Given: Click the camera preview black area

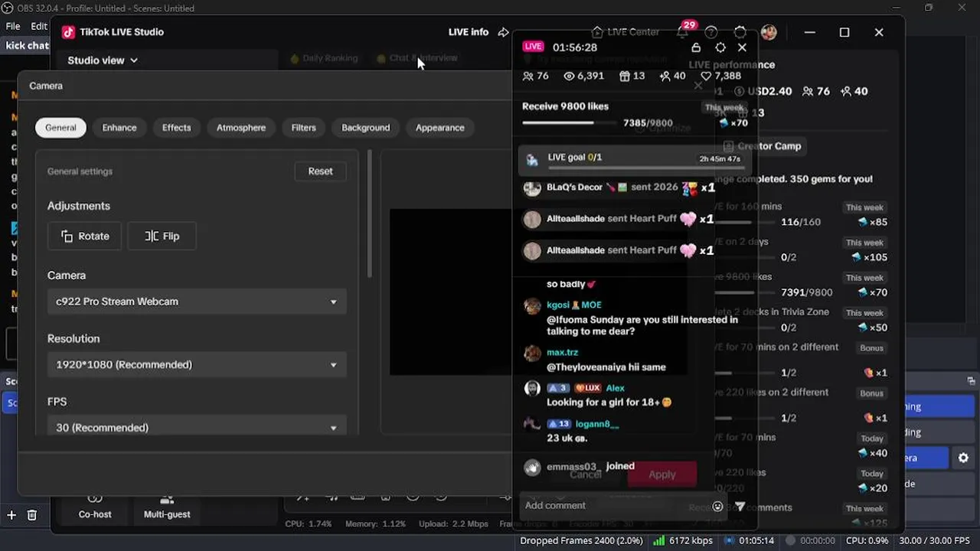Looking at the screenshot, I should [x=450, y=292].
